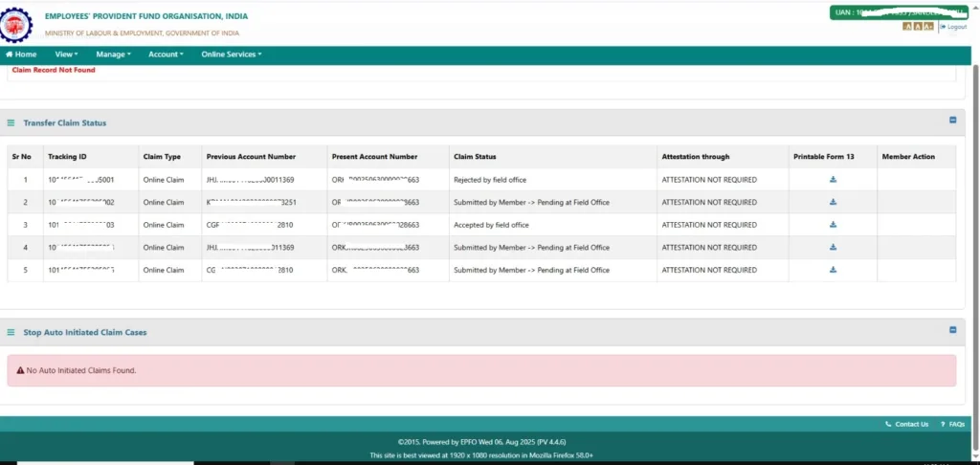Select the smallest font size A button
This screenshot has width=980, height=465.
click(907, 26)
